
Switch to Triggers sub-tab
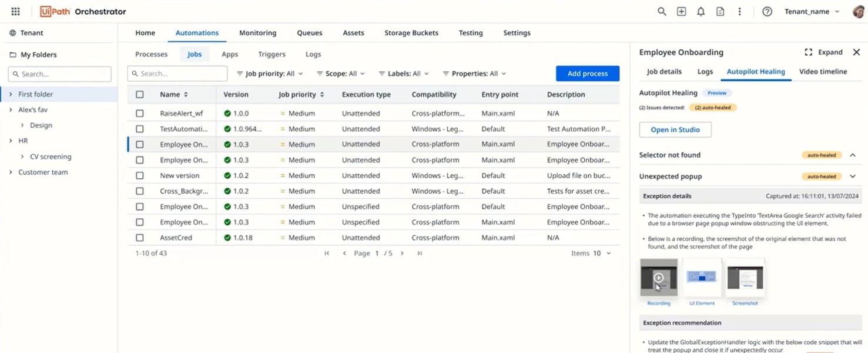[272, 54]
